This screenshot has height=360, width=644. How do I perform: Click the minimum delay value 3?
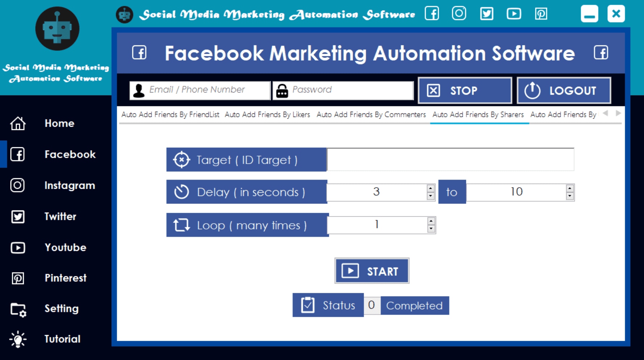tap(376, 192)
